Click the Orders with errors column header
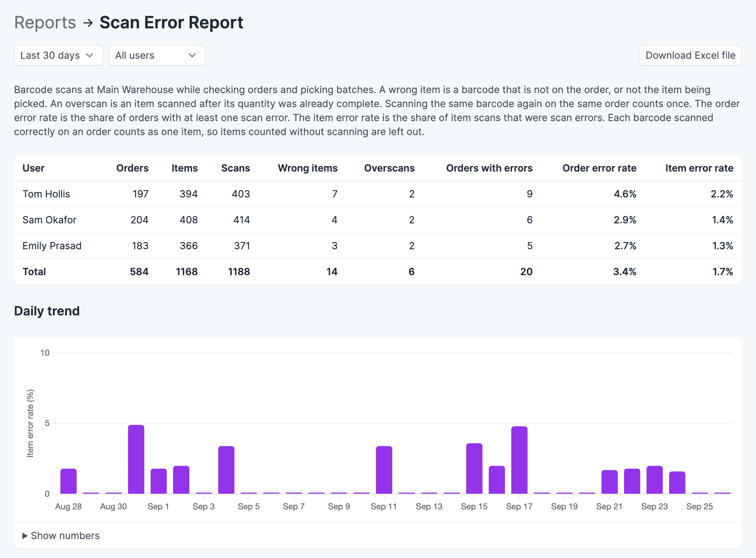 pos(489,168)
